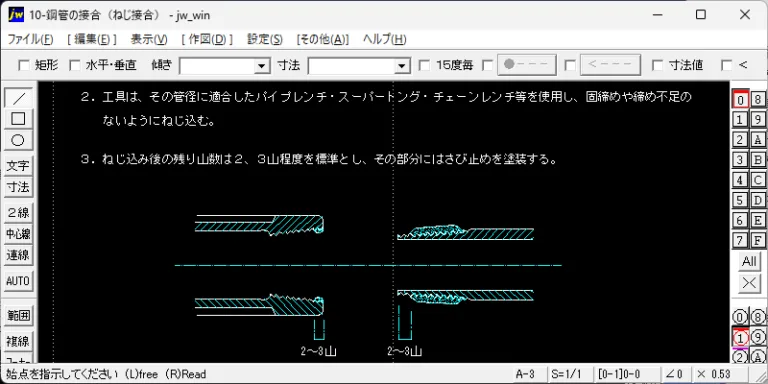Select layer group 9 circle button

(x=758, y=337)
